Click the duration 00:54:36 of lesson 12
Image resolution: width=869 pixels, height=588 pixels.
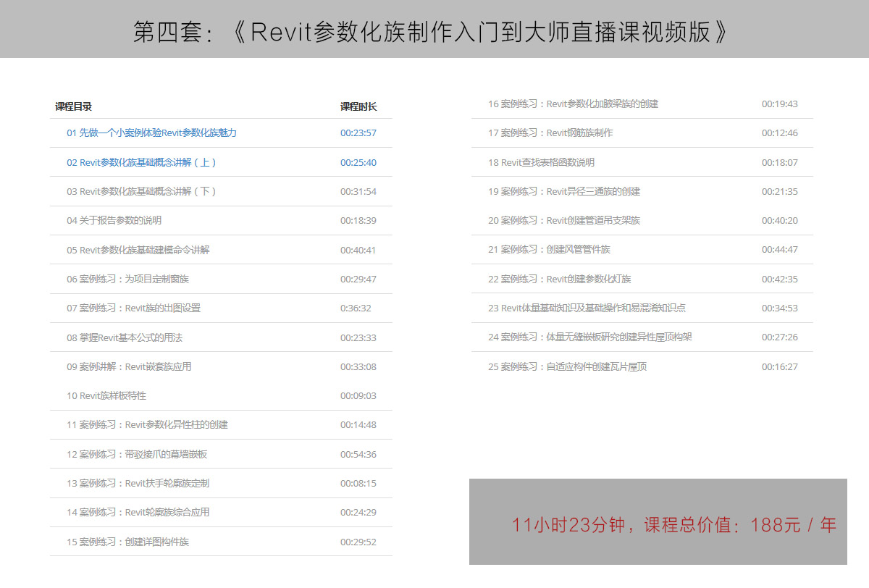tap(358, 455)
